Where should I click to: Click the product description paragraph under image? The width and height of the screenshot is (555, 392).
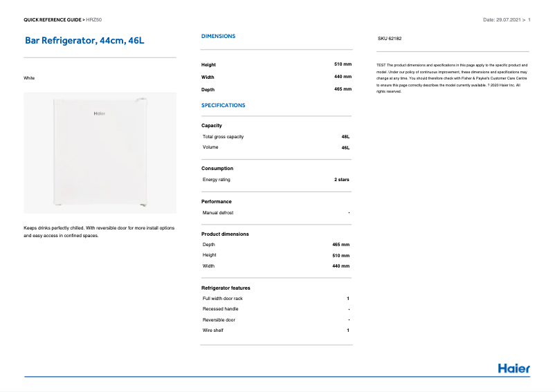coord(99,232)
